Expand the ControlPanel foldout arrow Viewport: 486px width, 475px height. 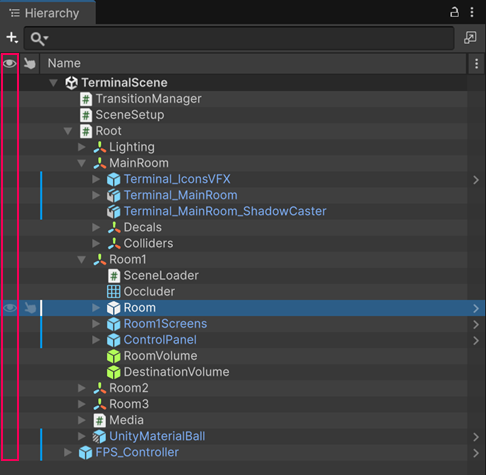click(x=96, y=340)
